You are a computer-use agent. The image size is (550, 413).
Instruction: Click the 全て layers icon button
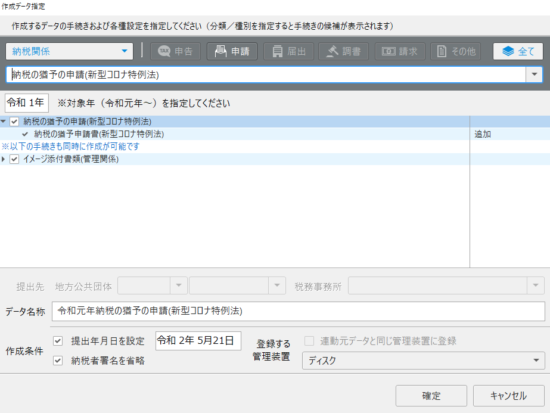tap(518, 51)
